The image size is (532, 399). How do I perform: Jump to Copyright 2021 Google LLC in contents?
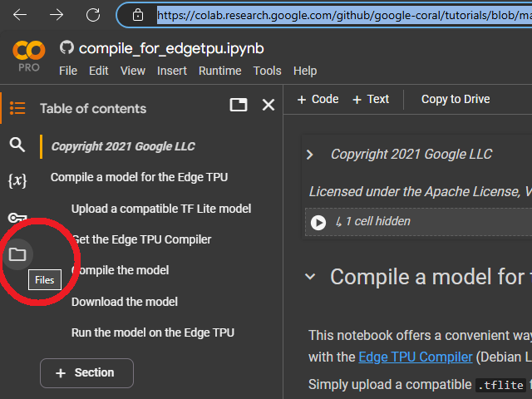(x=123, y=146)
